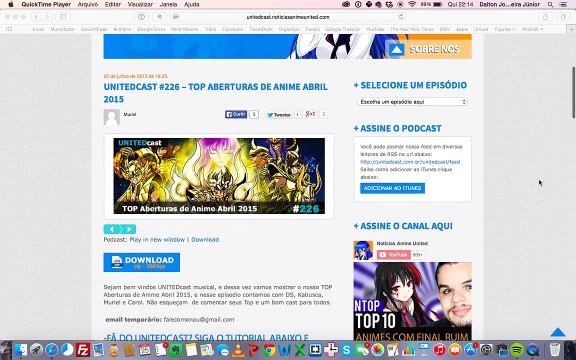The width and height of the screenshot is (576, 360).
Task: Open Safari compass icon in dock
Action: point(52,350)
